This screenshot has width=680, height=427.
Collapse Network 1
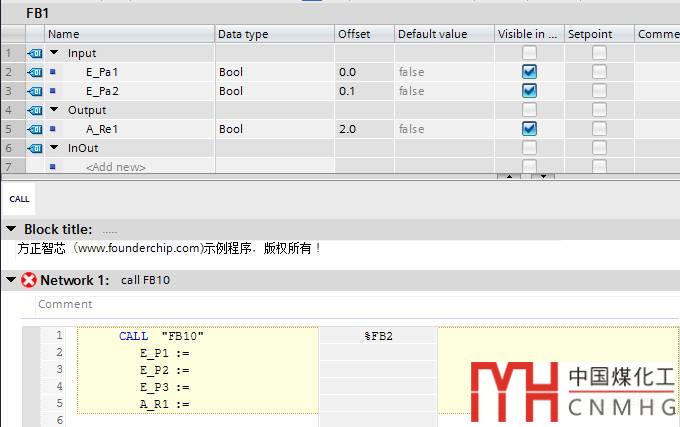(x=11, y=280)
